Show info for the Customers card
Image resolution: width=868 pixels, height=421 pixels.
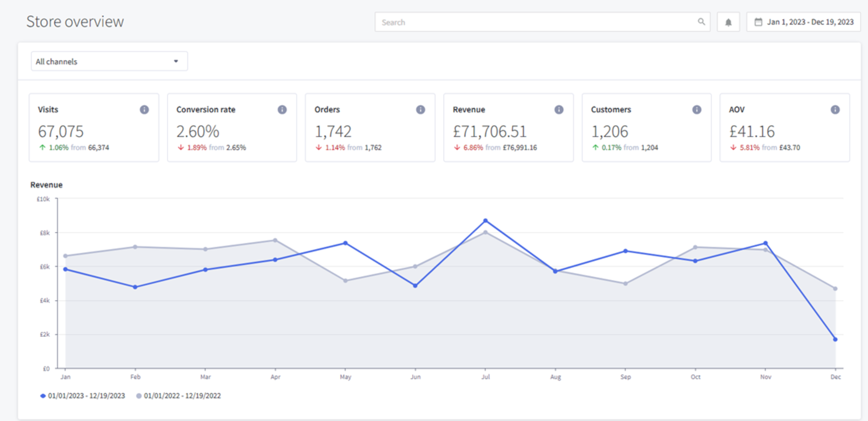(x=697, y=109)
